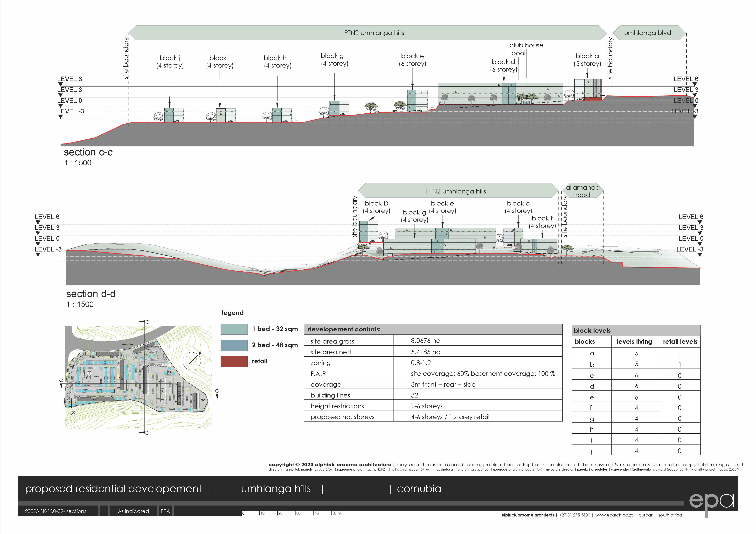Click the block levels table header
Screen dimensions: 756x534
point(592,330)
